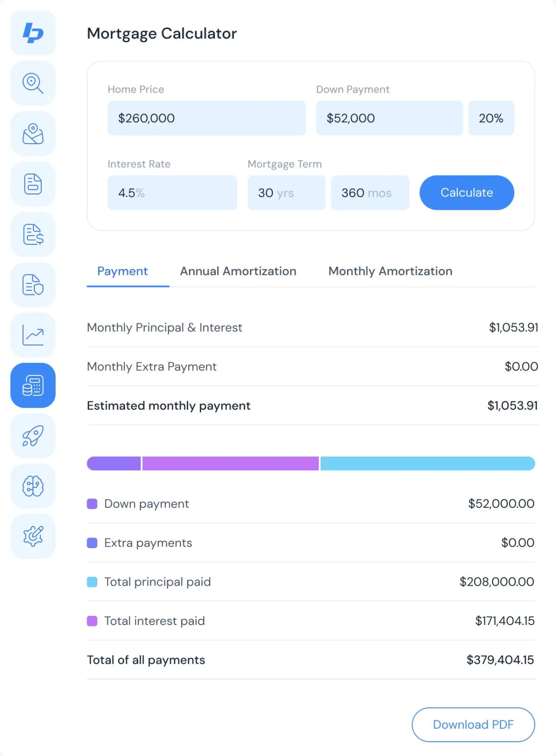The height and width of the screenshot is (756, 556).
Task: Open the AI brain sidebar icon
Action: [x=33, y=486]
